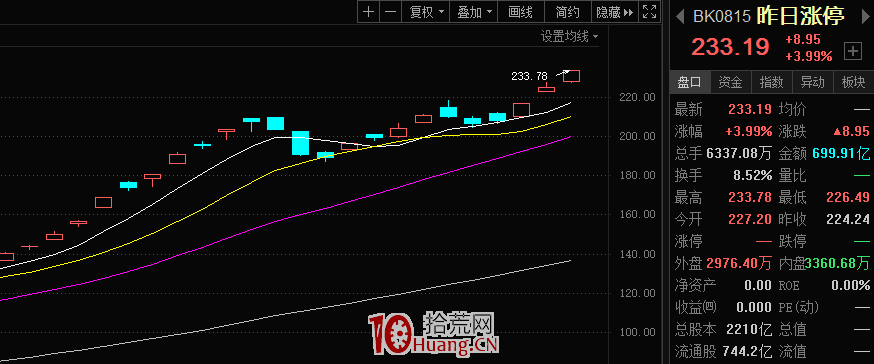Click header change value +8.95

(803, 40)
